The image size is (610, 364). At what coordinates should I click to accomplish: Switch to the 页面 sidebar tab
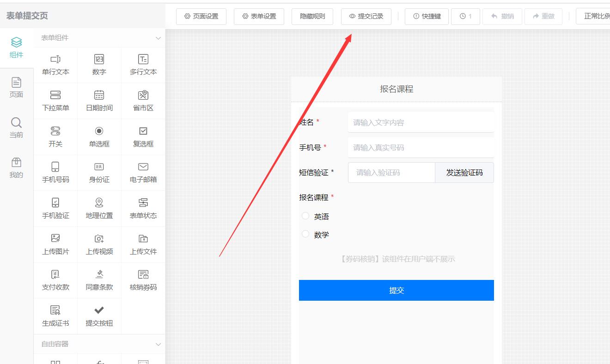(x=16, y=87)
